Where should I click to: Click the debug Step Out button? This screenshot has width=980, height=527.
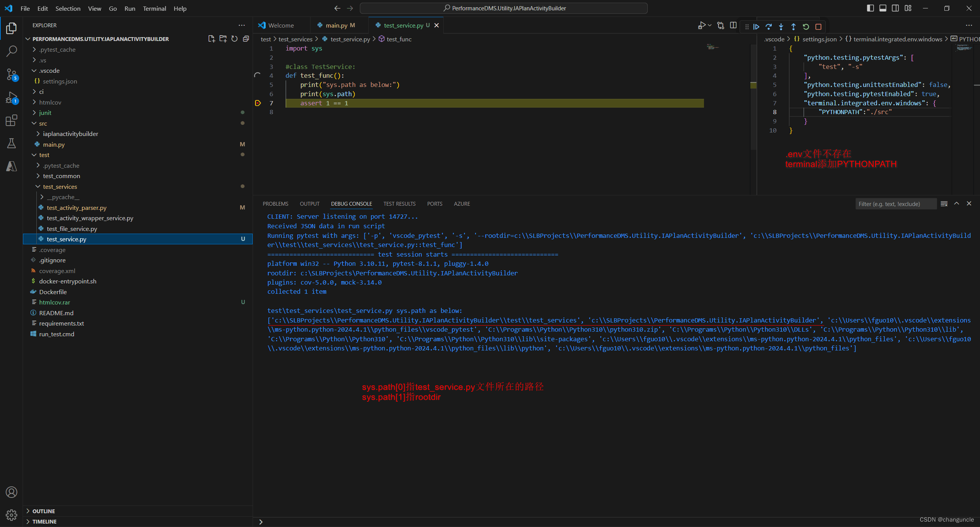click(x=793, y=26)
